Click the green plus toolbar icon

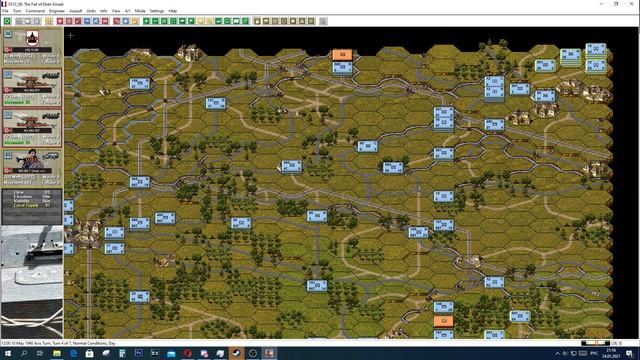[146, 21]
